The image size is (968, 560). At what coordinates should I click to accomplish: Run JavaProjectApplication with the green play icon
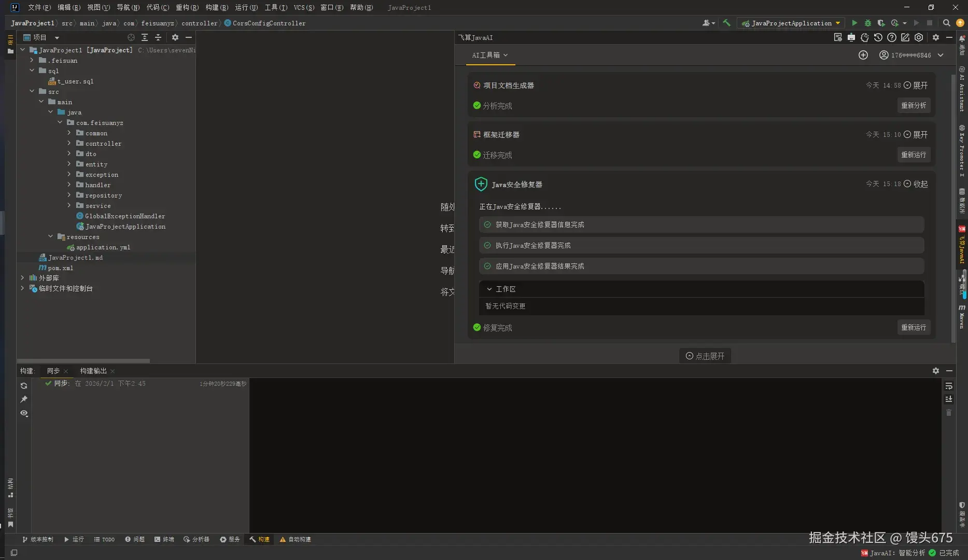(x=854, y=23)
